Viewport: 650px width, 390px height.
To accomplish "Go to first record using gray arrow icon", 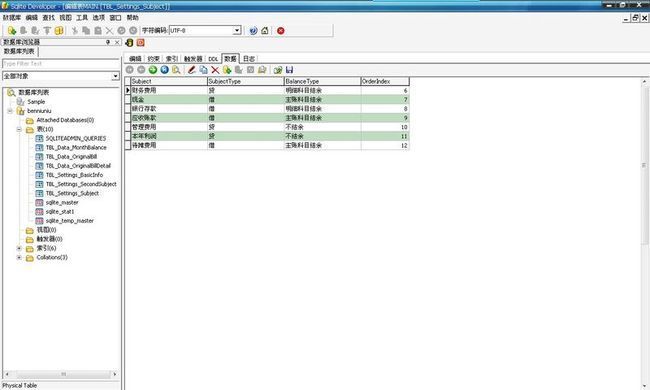I will coord(130,70).
